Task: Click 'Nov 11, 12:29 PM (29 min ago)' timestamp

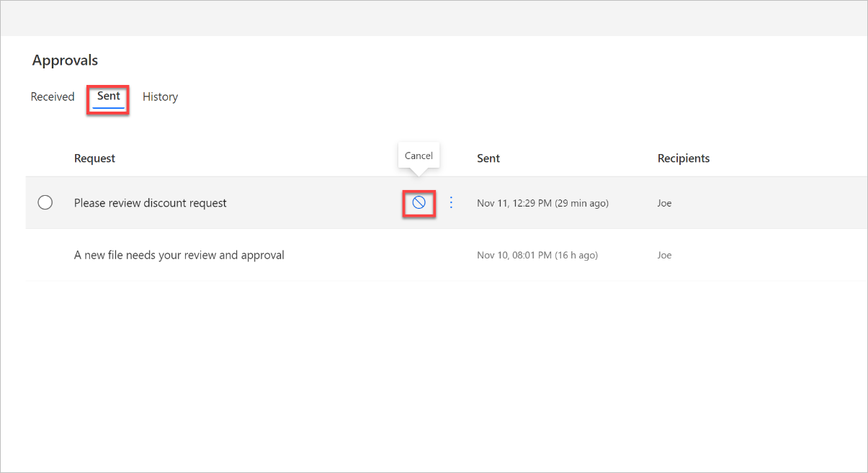Action: point(542,204)
